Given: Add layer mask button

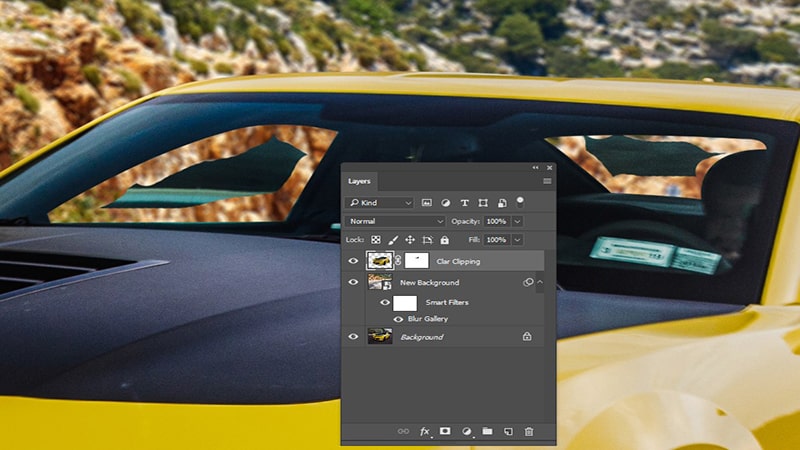Looking at the screenshot, I should (445, 431).
